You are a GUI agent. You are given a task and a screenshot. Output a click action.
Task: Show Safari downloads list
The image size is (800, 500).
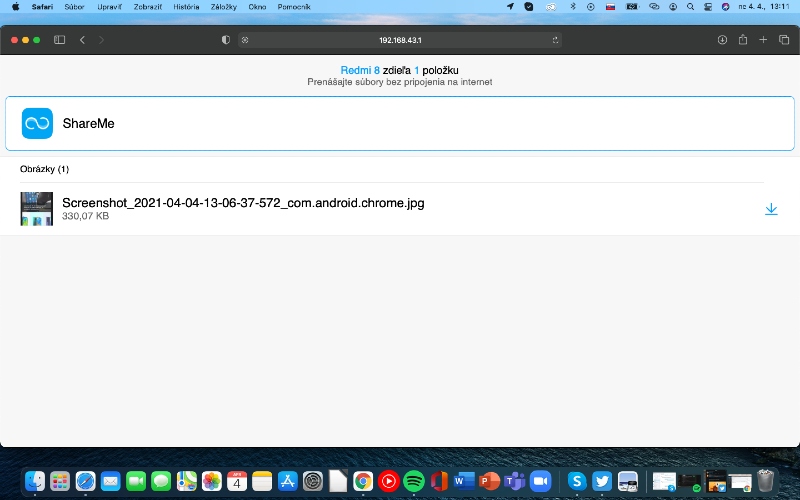(x=722, y=40)
